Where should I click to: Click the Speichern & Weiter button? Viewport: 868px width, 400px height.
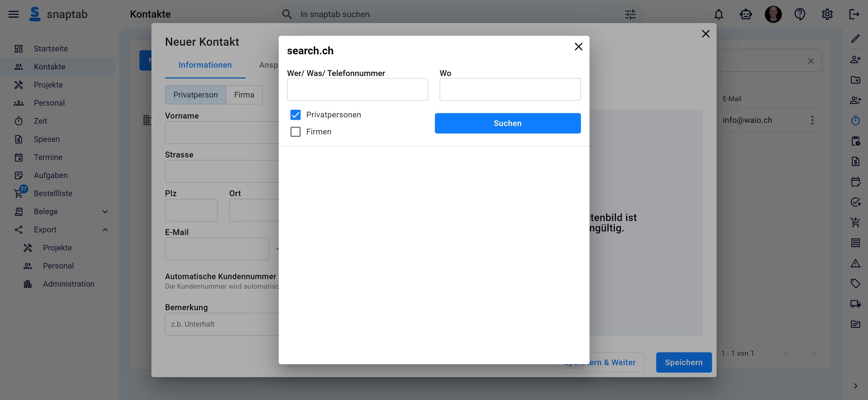pos(600,362)
